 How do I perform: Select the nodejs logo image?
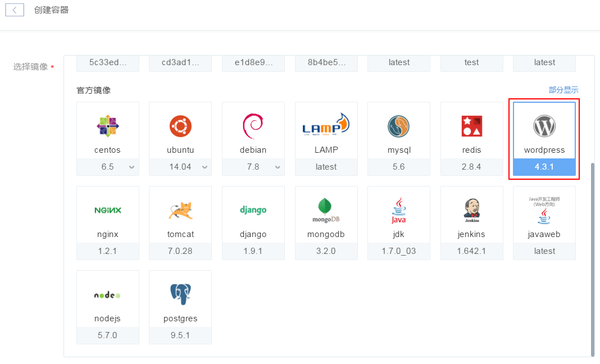[x=108, y=294]
